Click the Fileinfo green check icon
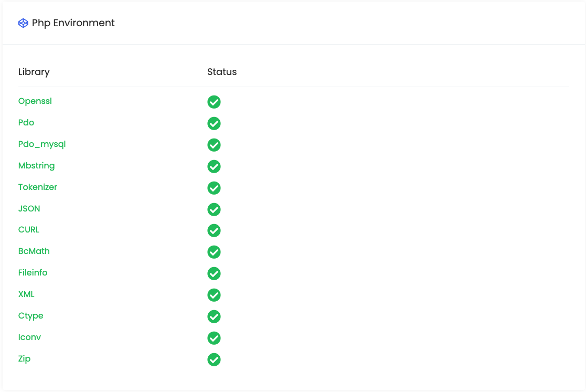 (214, 273)
